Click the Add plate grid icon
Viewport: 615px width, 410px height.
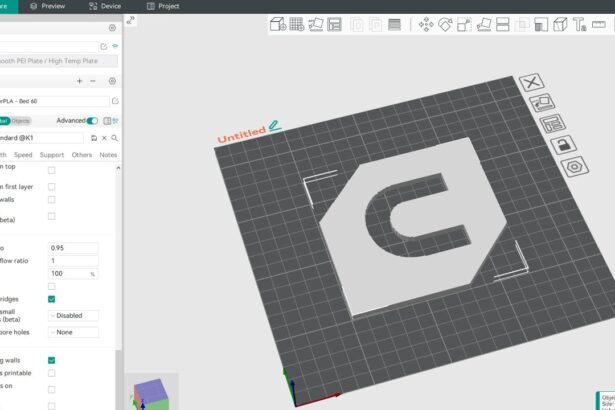pyautogui.click(x=297, y=24)
